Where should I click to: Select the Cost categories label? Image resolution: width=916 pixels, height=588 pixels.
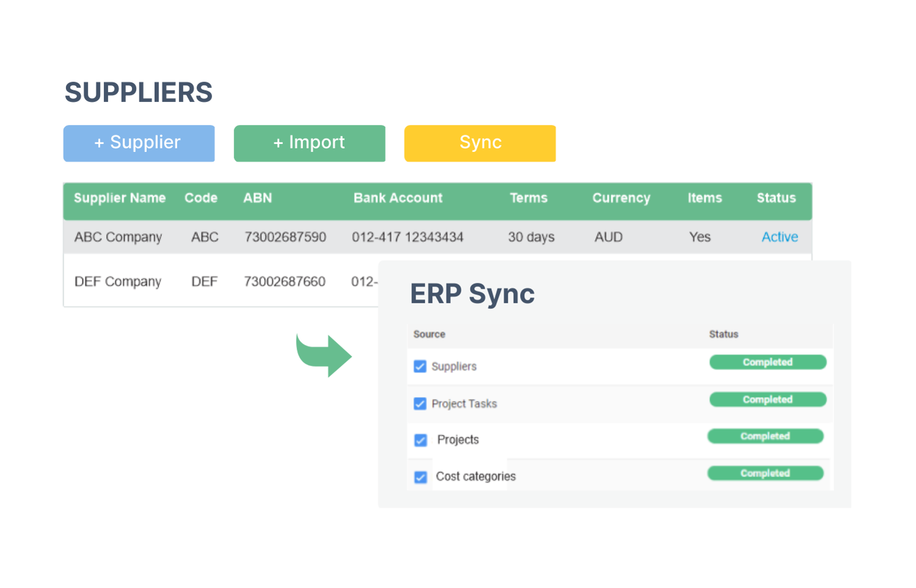[x=475, y=476]
